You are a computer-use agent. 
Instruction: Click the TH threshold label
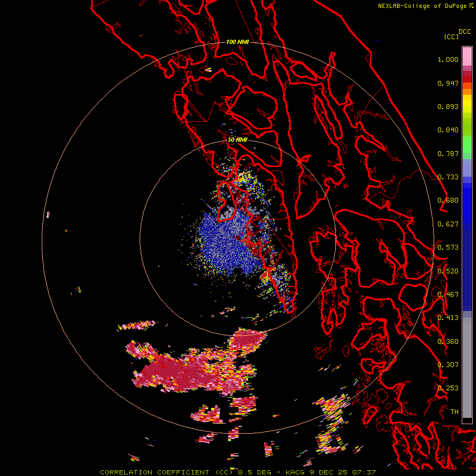click(x=454, y=412)
